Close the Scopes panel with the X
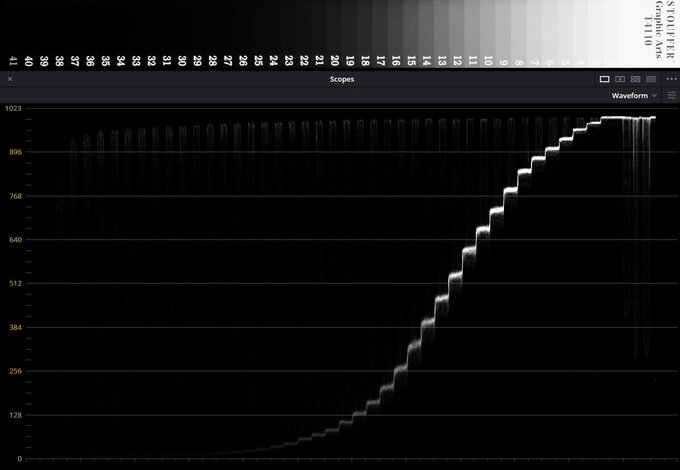680x470 pixels. (10, 79)
